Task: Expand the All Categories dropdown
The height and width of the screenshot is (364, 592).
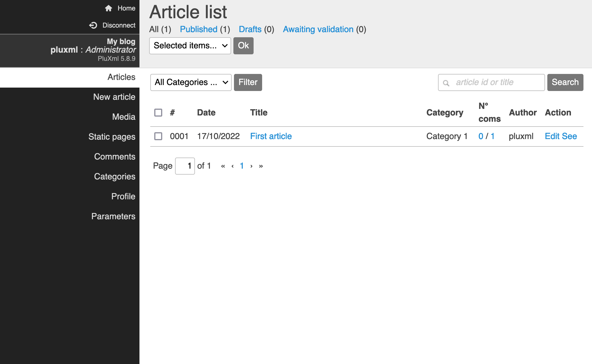Action: (191, 82)
